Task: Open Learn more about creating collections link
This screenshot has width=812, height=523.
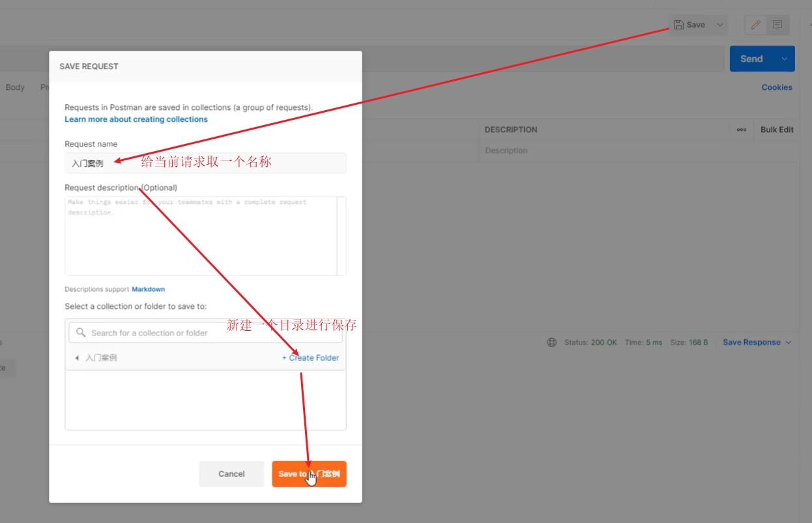Action: pyautogui.click(x=136, y=119)
